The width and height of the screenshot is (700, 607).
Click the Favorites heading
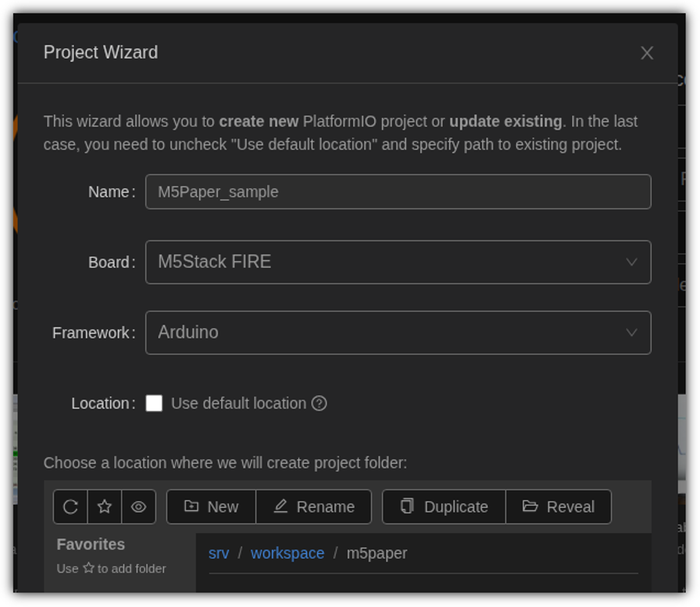(x=91, y=544)
